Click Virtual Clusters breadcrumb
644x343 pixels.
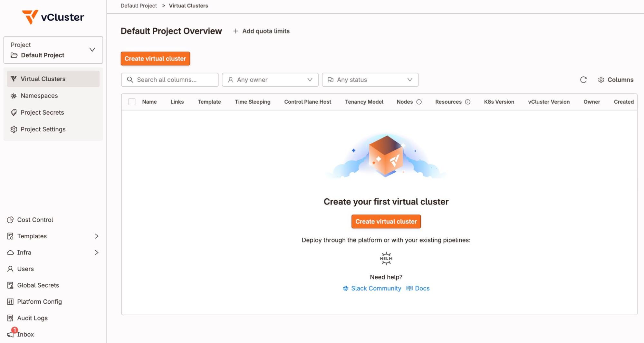pos(188,6)
